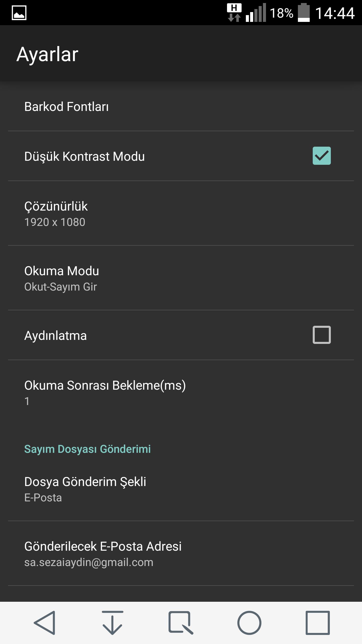
Task: Tap the pull-down notification arrow icon
Action: click(112, 623)
